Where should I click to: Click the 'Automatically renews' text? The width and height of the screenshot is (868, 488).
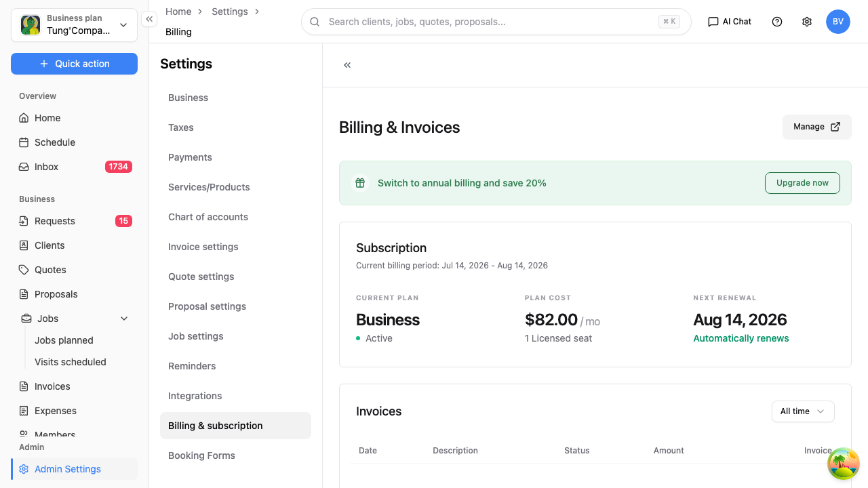[741, 338]
